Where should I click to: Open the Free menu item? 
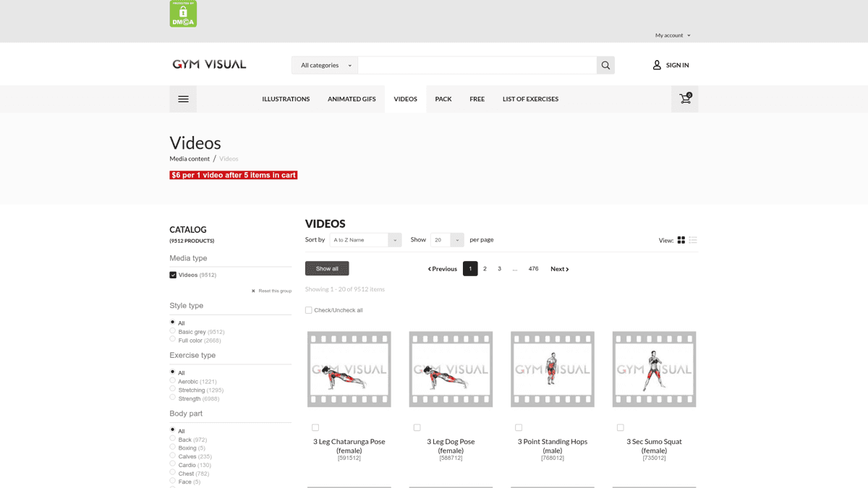coord(477,99)
